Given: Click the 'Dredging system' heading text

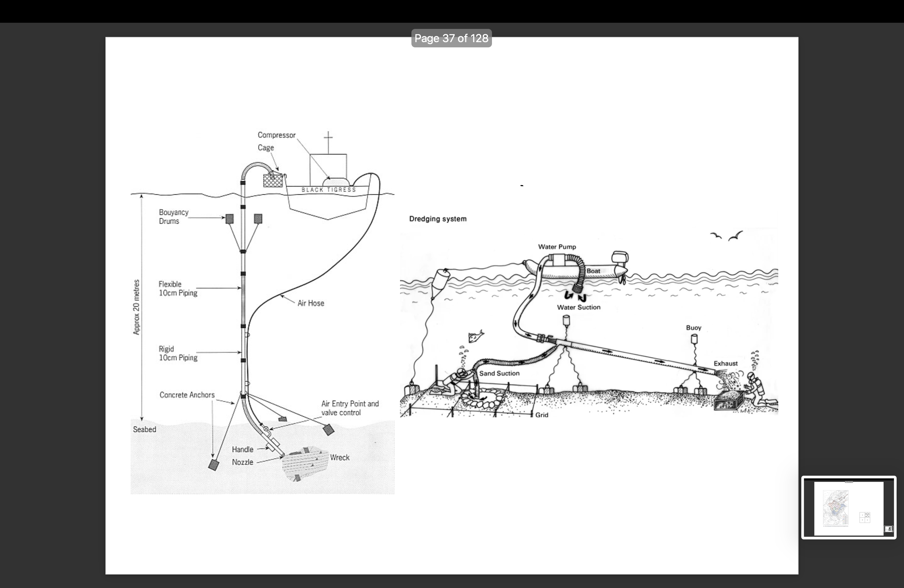Looking at the screenshot, I should (438, 219).
